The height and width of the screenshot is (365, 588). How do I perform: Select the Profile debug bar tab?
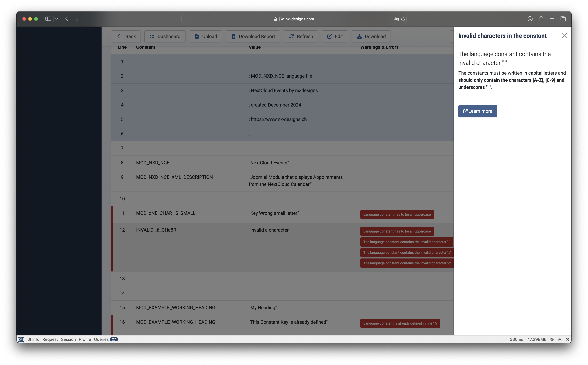[x=85, y=339]
